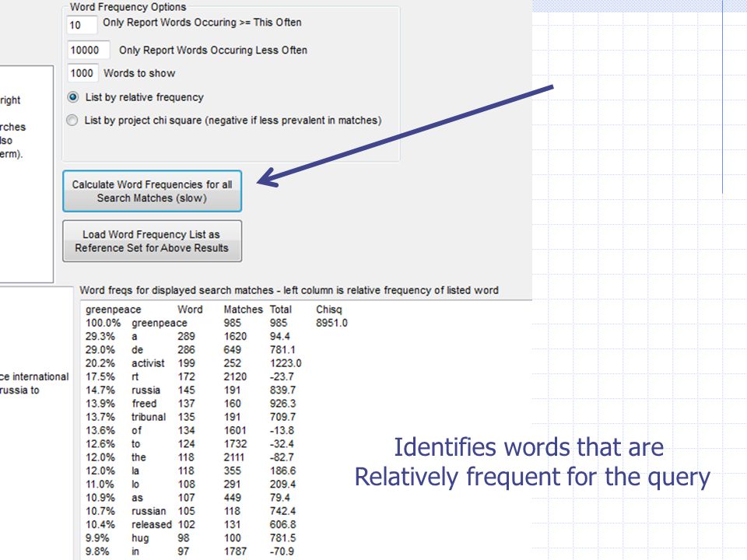The width and height of the screenshot is (747, 560).
Task: Select the 'freed' word frequency row
Action: point(191,404)
